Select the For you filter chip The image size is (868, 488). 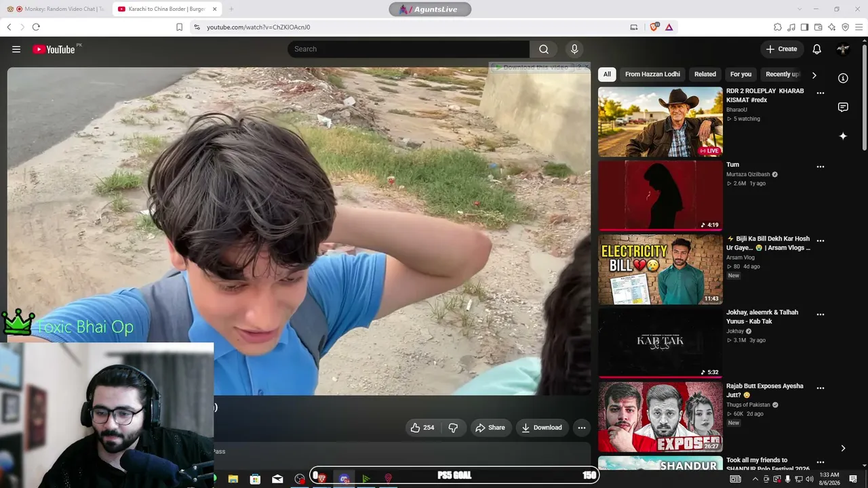tap(741, 75)
